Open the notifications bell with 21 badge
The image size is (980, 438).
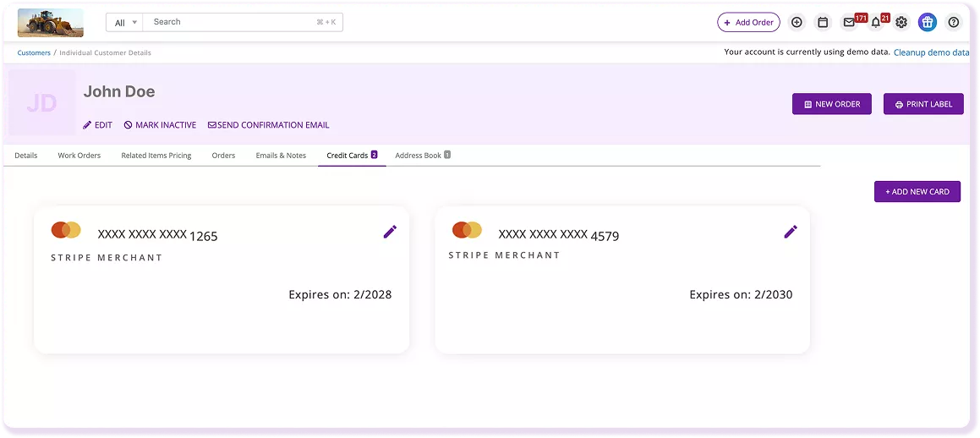(876, 23)
